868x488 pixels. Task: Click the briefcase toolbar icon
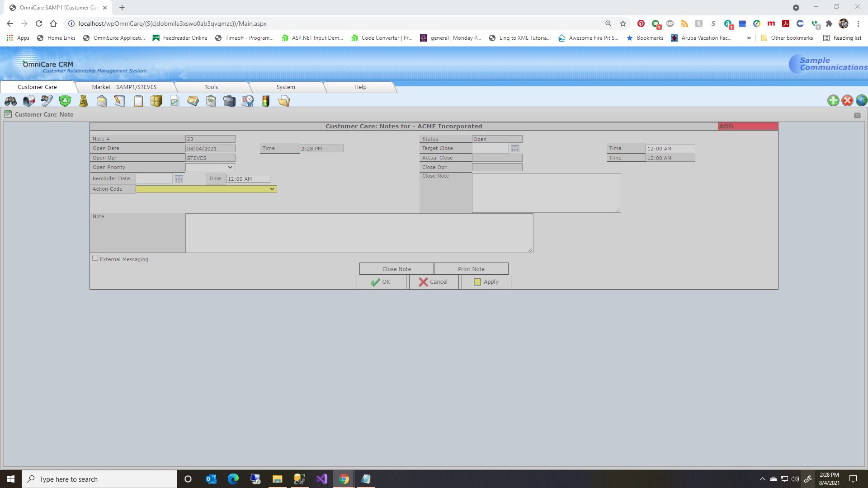(229, 101)
